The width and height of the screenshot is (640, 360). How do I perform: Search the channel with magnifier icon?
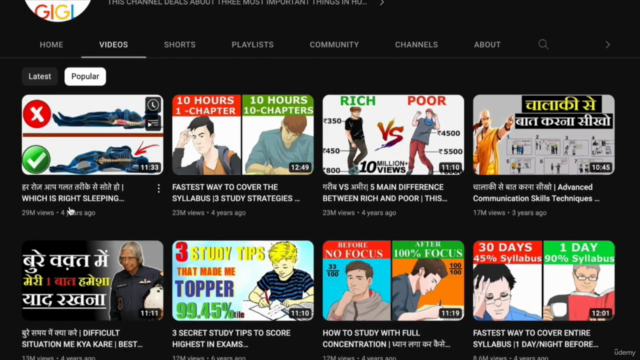543,44
